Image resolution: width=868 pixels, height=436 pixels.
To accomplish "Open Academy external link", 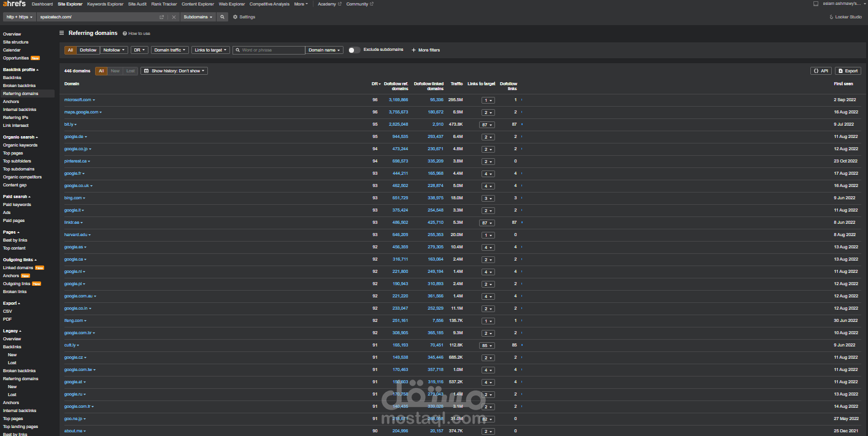I will click(x=329, y=4).
